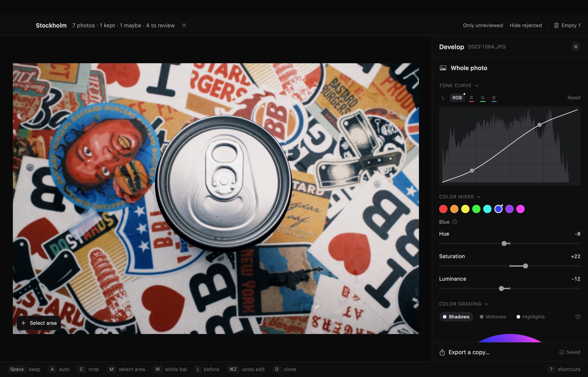Image resolution: width=588 pixels, height=377 pixels.
Task: Switch tone curve to B channel
Action: (x=494, y=98)
